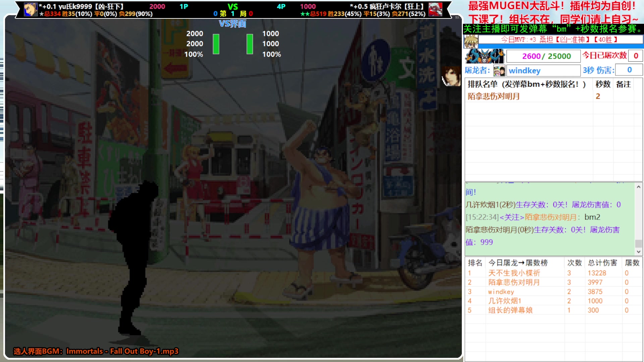Click total damage value 13228

(597, 273)
